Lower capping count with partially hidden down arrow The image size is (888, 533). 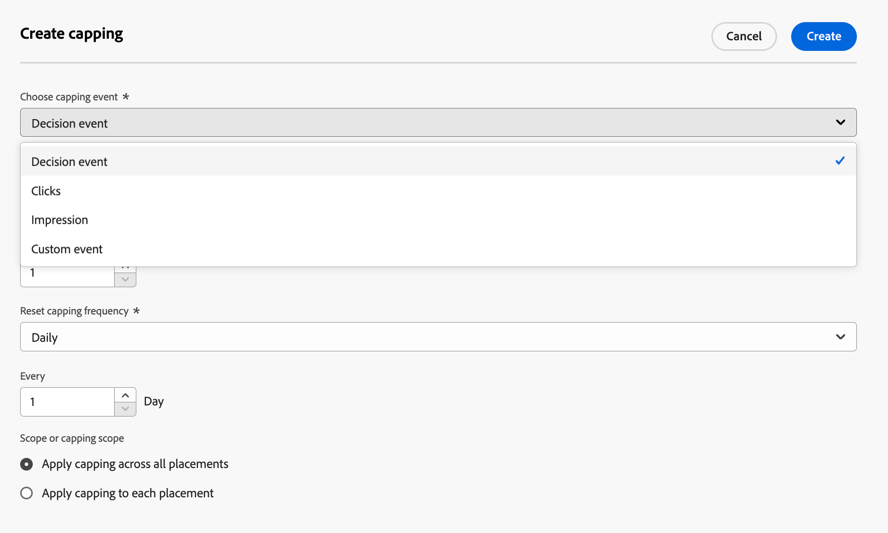(125, 279)
